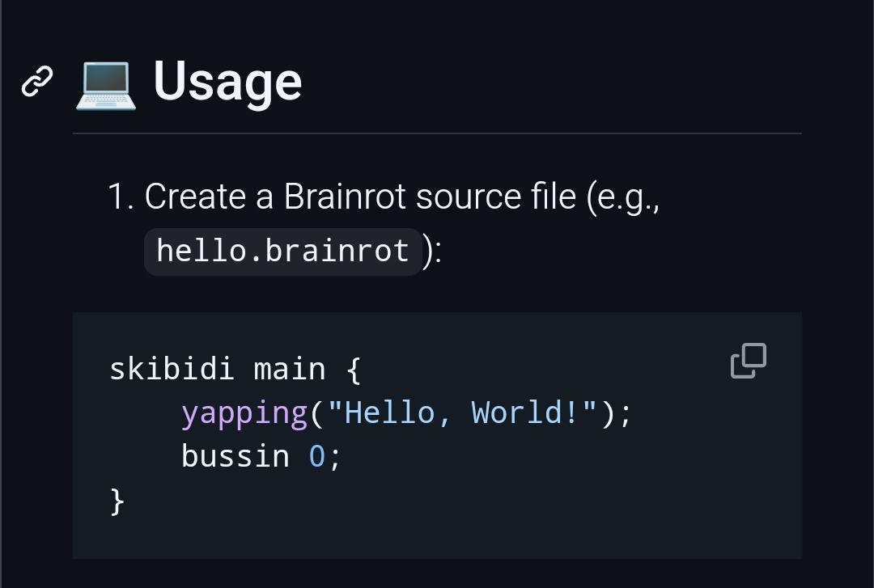This screenshot has width=874, height=588.
Task: Click the skibidi main code line
Action: [x=235, y=369]
